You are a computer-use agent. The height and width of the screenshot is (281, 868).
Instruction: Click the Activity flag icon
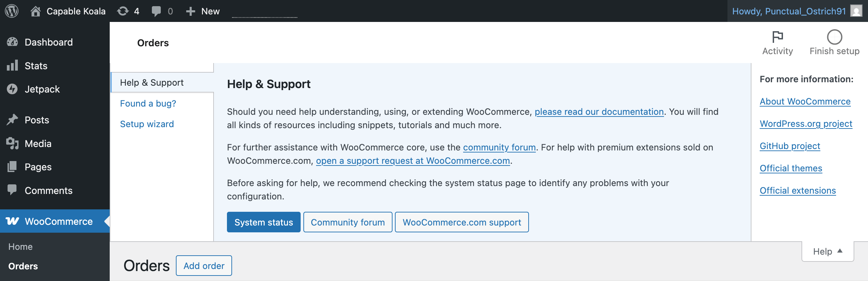777,37
